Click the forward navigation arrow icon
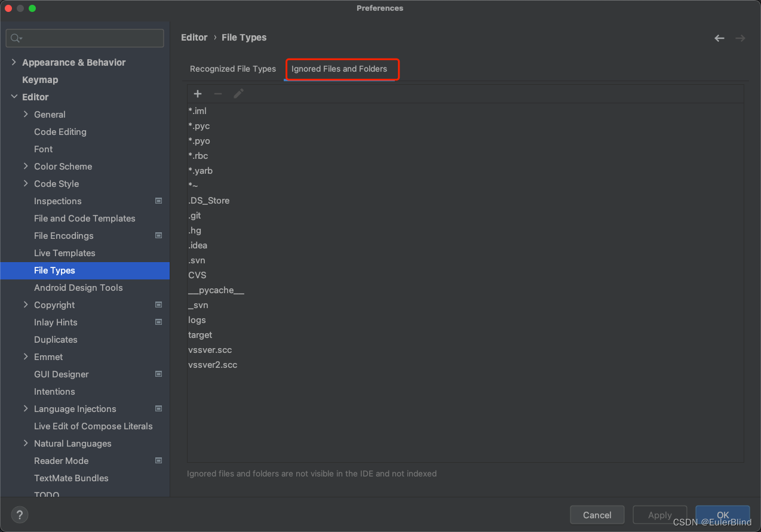 click(x=741, y=38)
